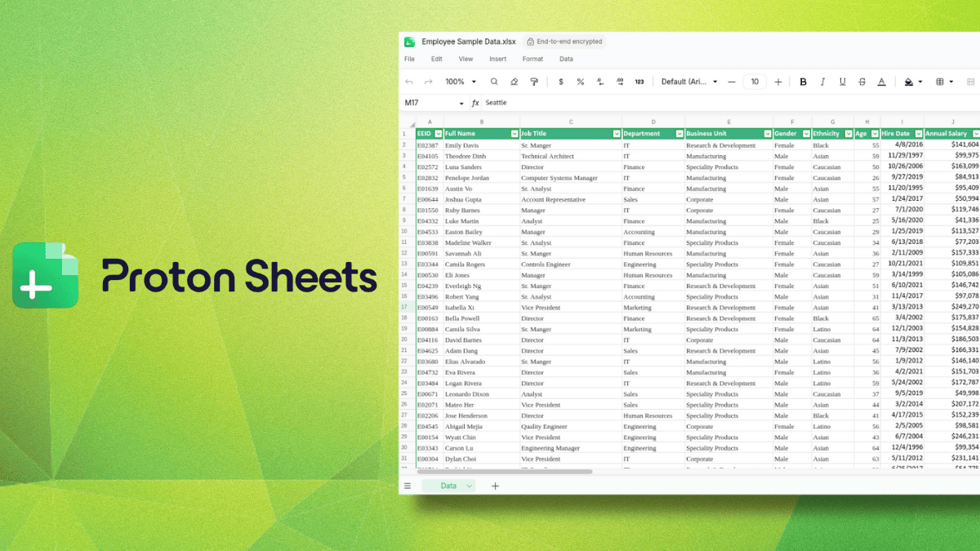Viewport: 980px width, 551px height.
Task: Open the Format menu
Action: pyautogui.click(x=532, y=59)
